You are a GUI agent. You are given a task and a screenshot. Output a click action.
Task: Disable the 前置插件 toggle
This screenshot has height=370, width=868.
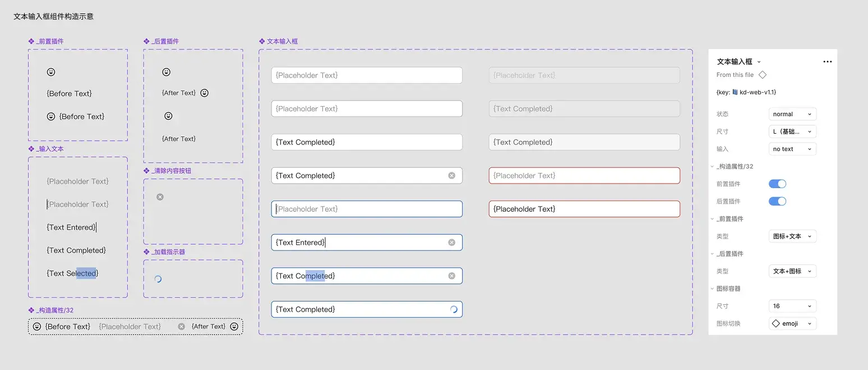pyautogui.click(x=777, y=184)
